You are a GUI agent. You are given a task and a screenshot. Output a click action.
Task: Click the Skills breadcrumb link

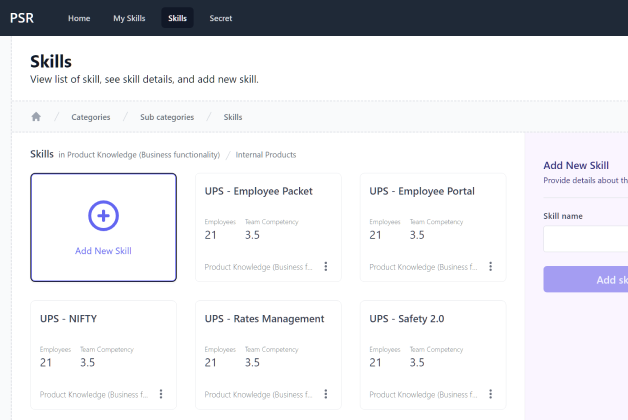point(232,117)
